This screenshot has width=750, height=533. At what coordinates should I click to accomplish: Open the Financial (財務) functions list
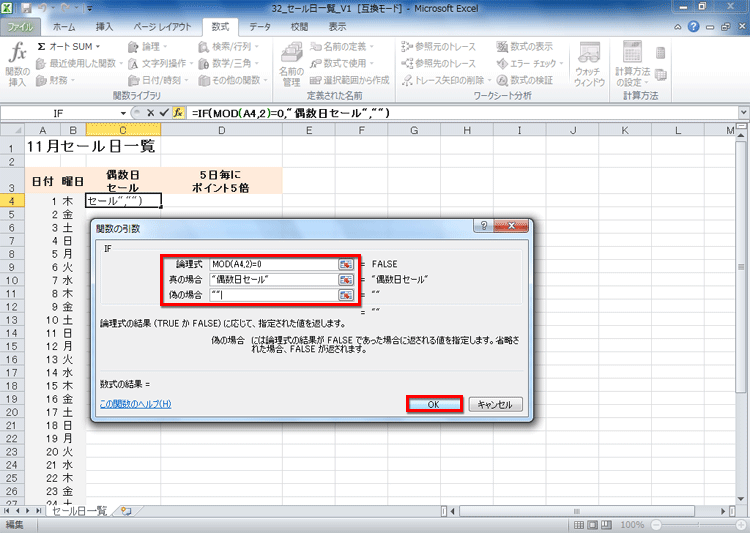coord(55,80)
